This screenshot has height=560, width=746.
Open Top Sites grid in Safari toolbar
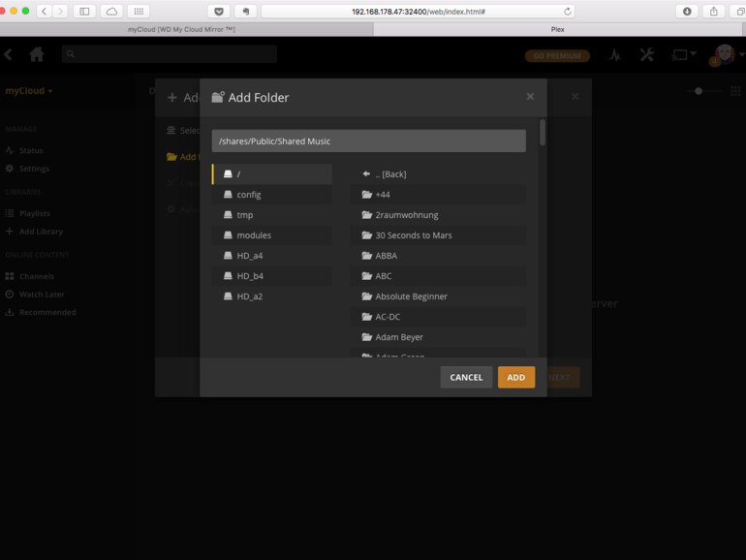point(139,11)
